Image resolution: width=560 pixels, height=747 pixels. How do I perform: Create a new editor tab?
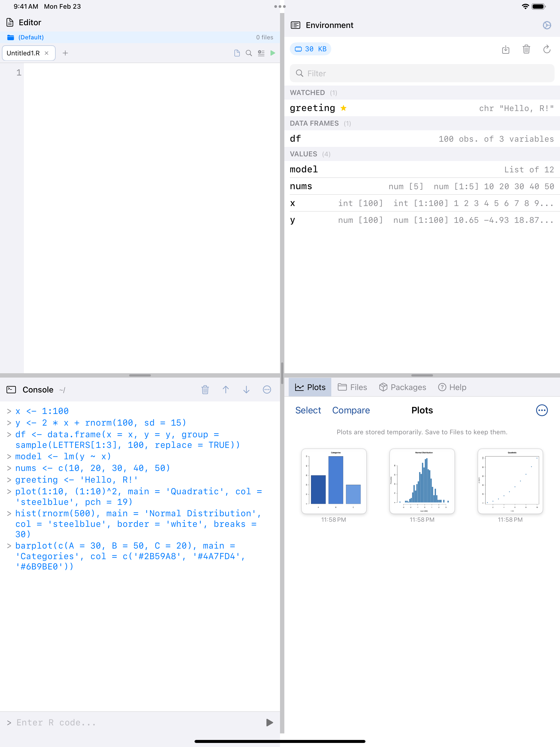pos(65,53)
